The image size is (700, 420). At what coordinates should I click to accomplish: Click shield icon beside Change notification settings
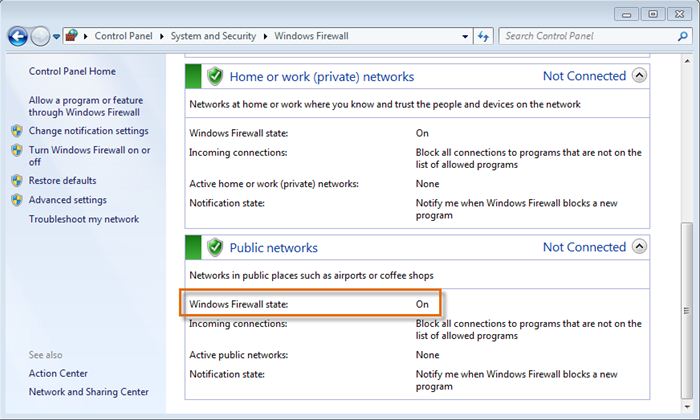(17, 131)
